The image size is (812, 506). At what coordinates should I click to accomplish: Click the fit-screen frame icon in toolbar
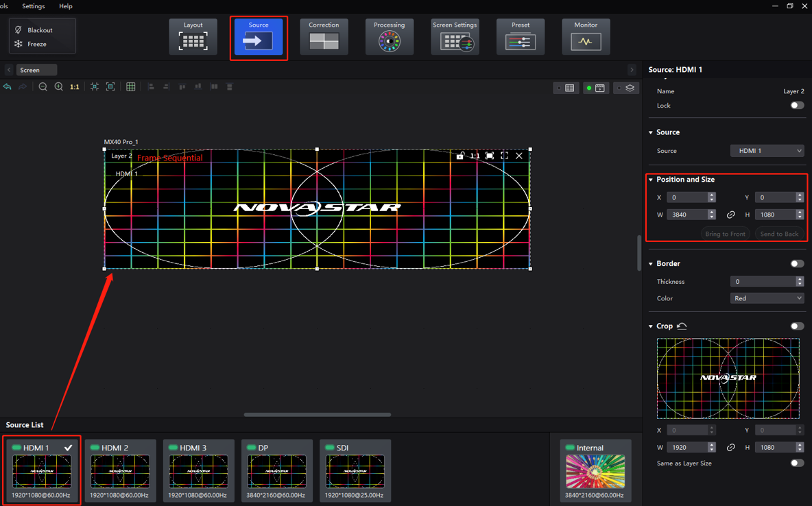point(110,86)
